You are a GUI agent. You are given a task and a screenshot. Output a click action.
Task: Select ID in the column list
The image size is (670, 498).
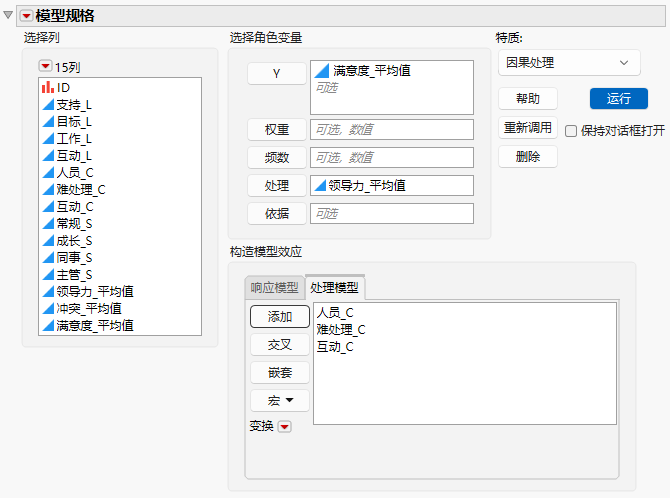coord(63,88)
